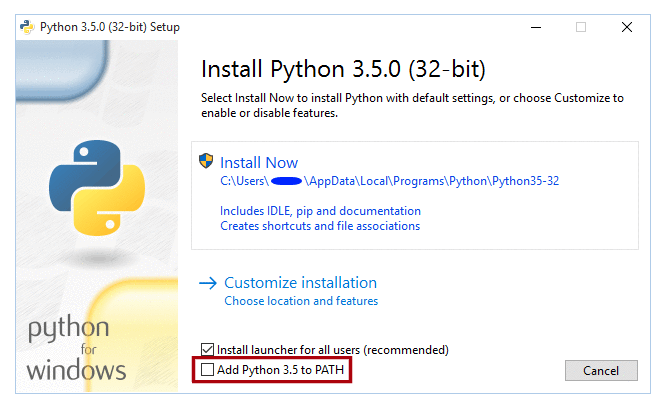Image resolution: width=670 pixels, height=414 pixels.
Task: Click the disabled maximize button in title bar
Action: 580,27
